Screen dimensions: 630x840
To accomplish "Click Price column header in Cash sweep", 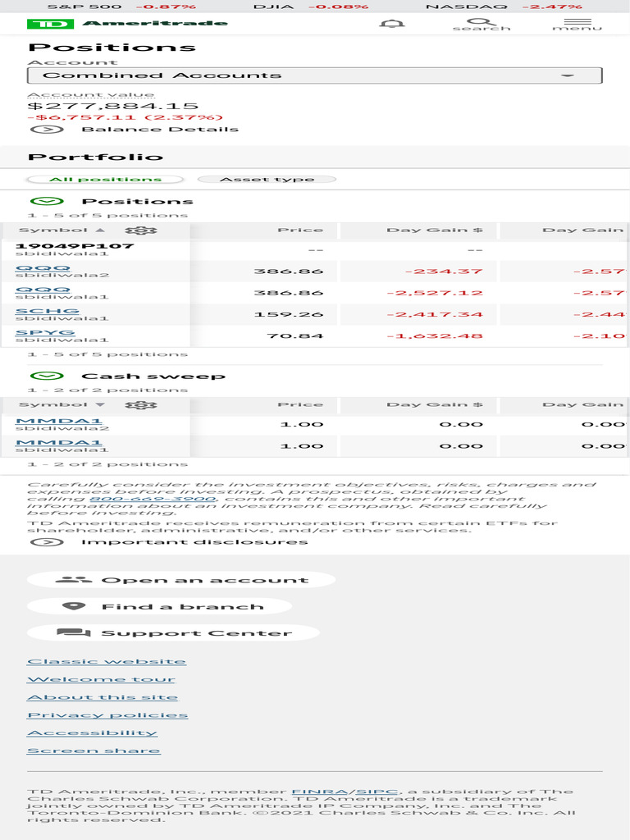I will tap(300, 404).
